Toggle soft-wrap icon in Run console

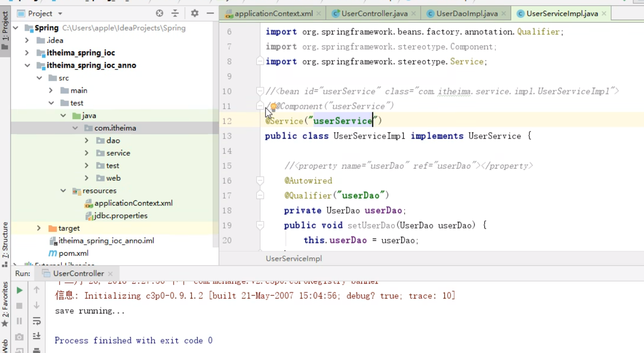[x=37, y=321]
